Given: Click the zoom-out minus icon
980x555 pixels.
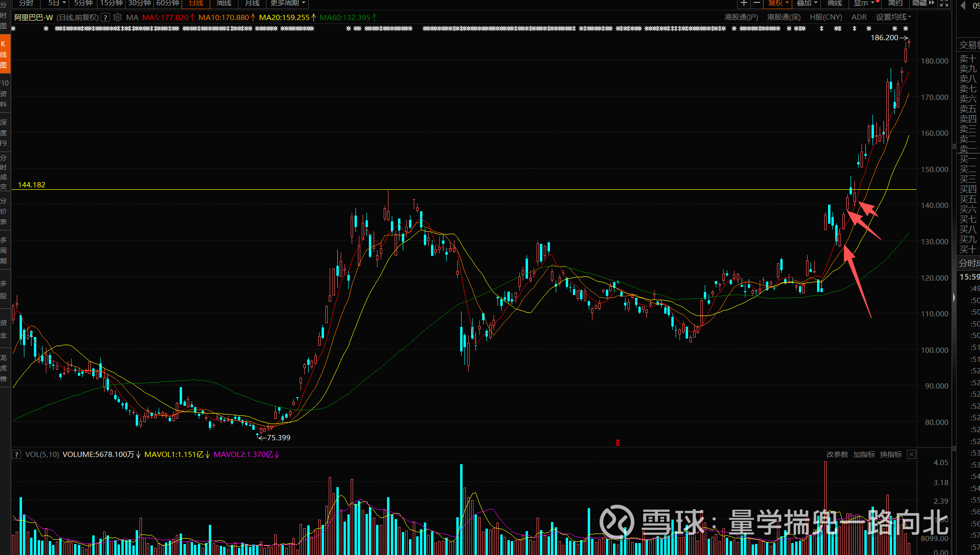Looking at the screenshot, I should click(757, 3).
